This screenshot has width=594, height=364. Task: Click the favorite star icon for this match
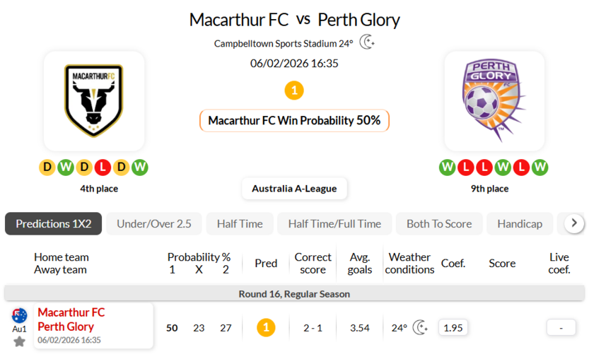pyautogui.click(x=19, y=341)
